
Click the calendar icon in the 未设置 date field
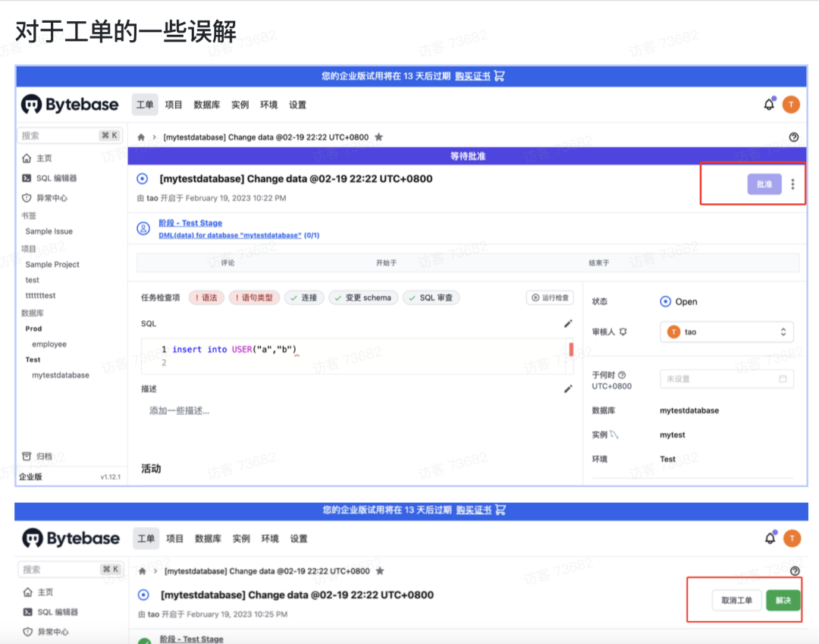[x=783, y=379]
